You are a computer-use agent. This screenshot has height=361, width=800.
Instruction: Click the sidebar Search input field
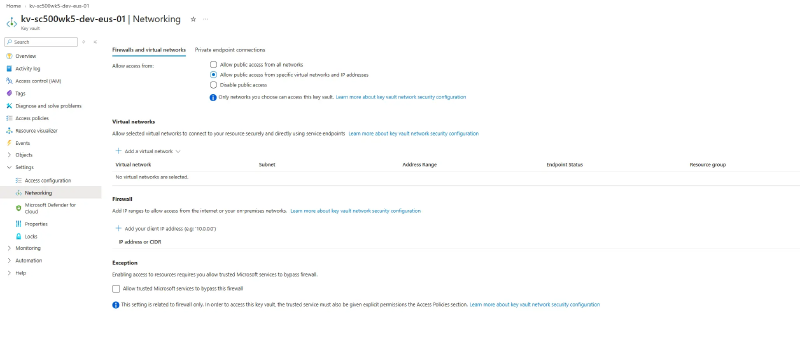coord(41,42)
